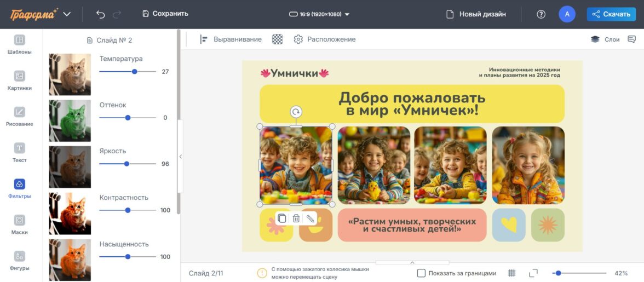Image resolution: width=644 pixels, height=282 pixels.
Task: Collapse the filters side panel arrow
Action: click(181, 157)
